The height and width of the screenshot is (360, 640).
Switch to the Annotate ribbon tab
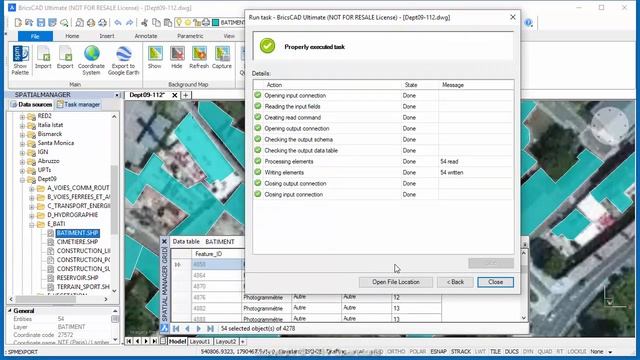pyautogui.click(x=146, y=36)
